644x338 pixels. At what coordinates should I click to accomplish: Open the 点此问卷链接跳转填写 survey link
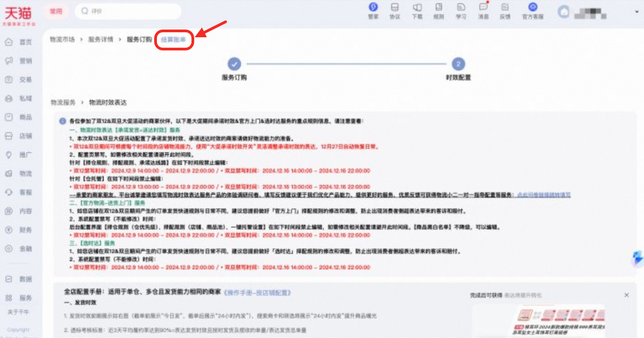tap(544, 195)
